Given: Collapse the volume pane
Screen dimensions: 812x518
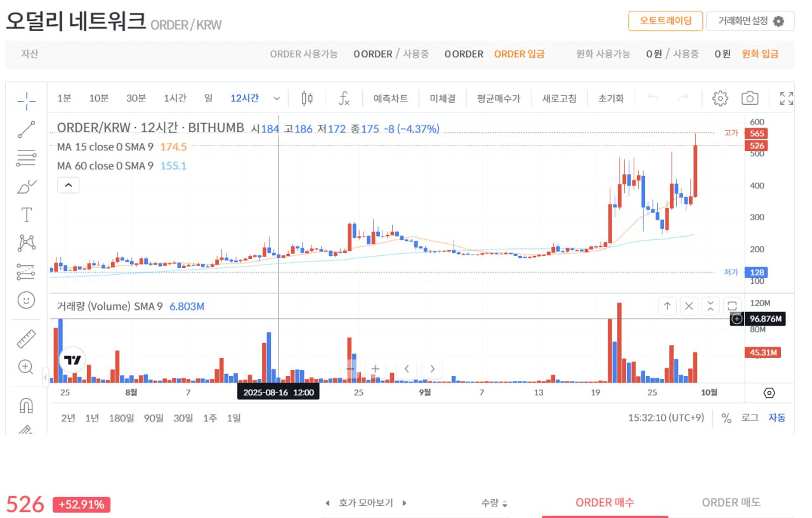Looking at the screenshot, I should coord(711,306).
